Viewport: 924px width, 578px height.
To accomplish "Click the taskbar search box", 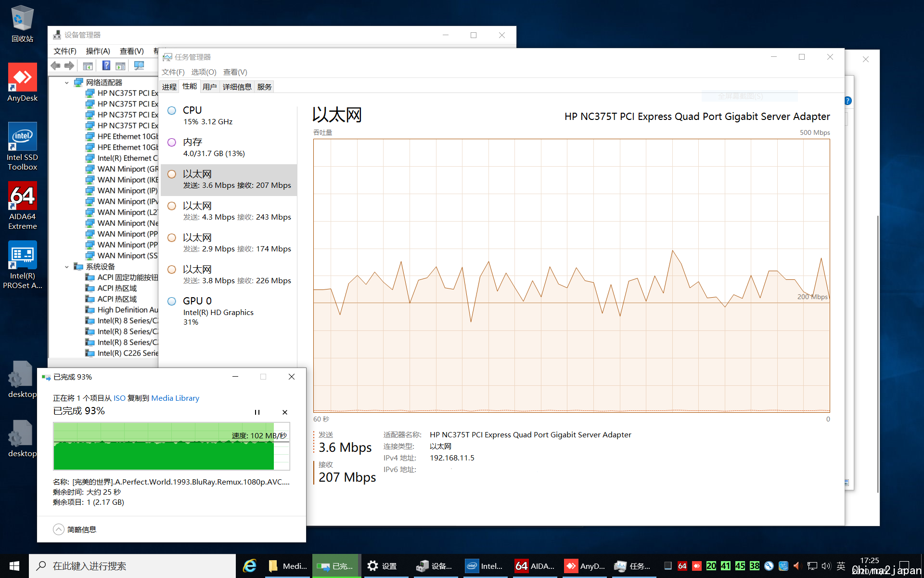I will [133, 566].
